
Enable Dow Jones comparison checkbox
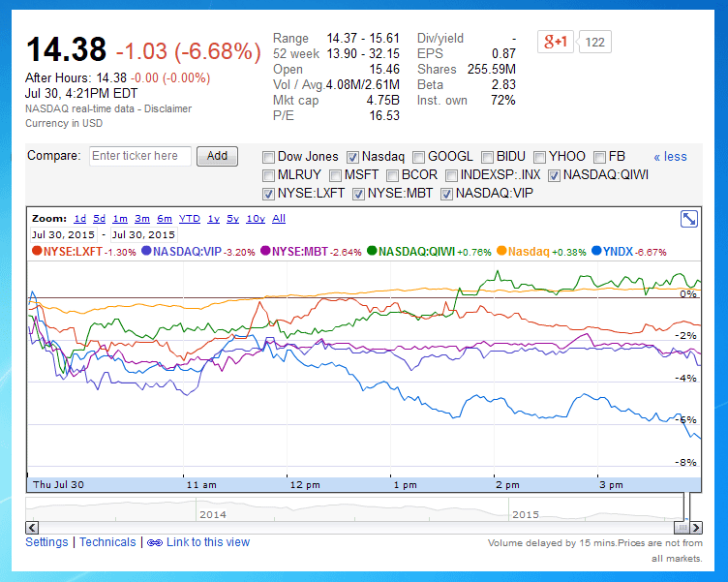pyautogui.click(x=268, y=158)
